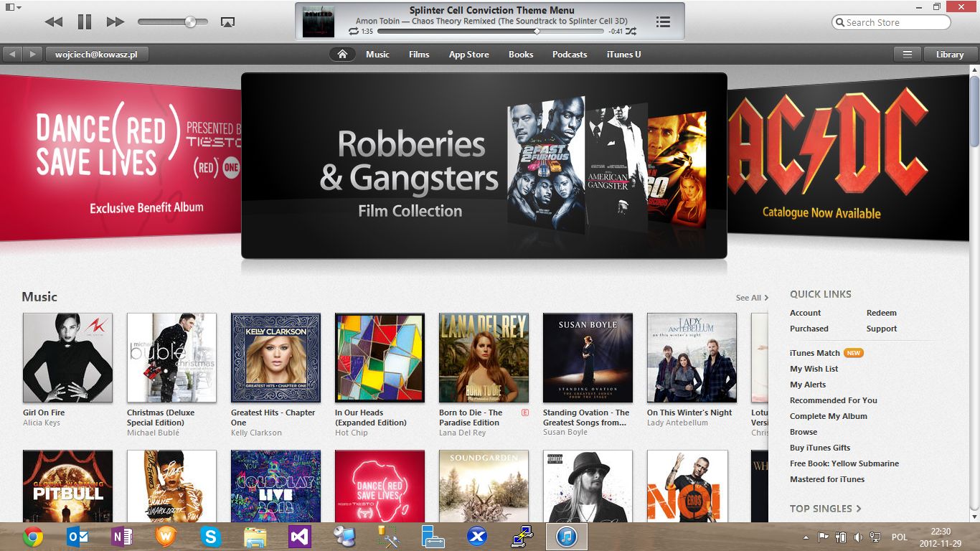The width and height of the screenshot is (980, 551).
Task: Click the now playing album artwork
Action: pyautogui.click(x=319, y=22)
